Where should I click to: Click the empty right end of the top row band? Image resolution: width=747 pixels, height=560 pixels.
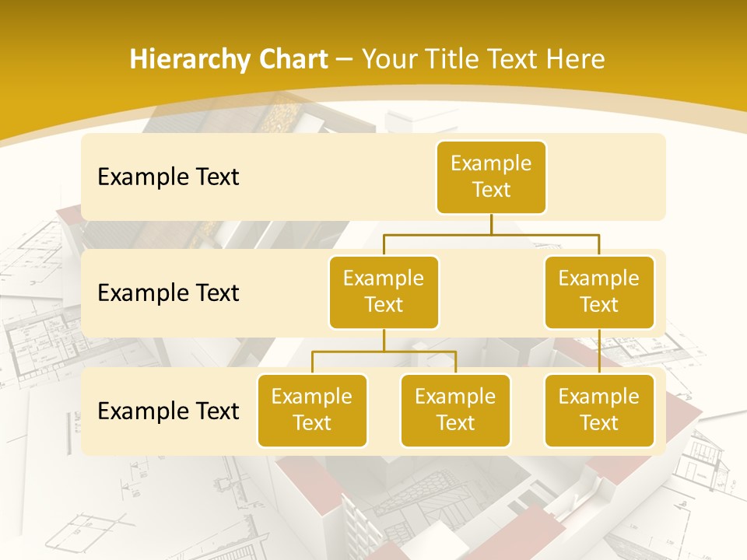coord(615,177)
